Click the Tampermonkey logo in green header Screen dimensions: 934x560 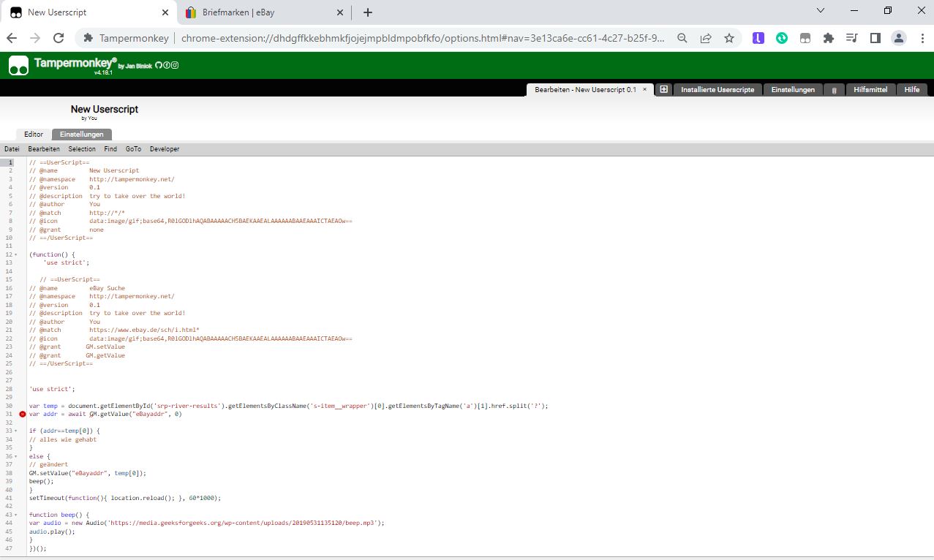19,66
